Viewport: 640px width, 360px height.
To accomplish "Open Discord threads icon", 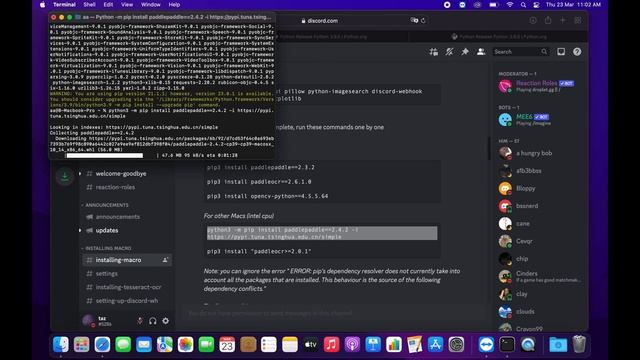I will (433, 52).
